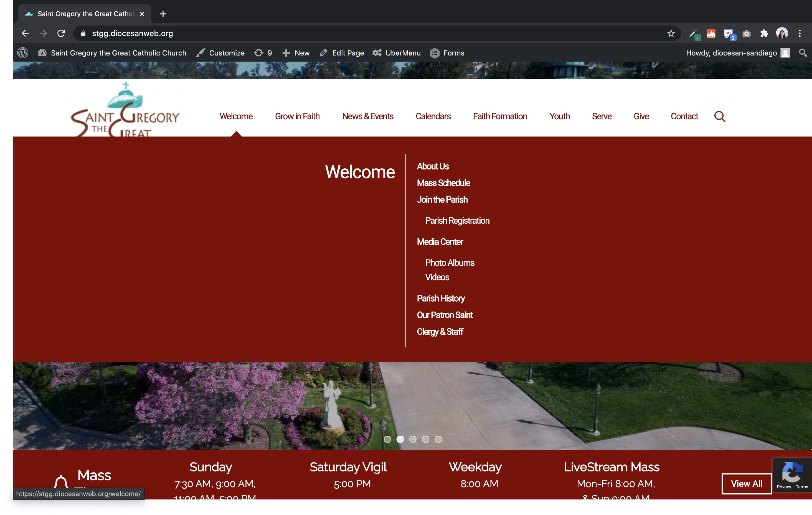Image resolution: width=812 pixels, height=515 pixels.
Task: Click the admin bar search icon
Action: coord(803,53)
